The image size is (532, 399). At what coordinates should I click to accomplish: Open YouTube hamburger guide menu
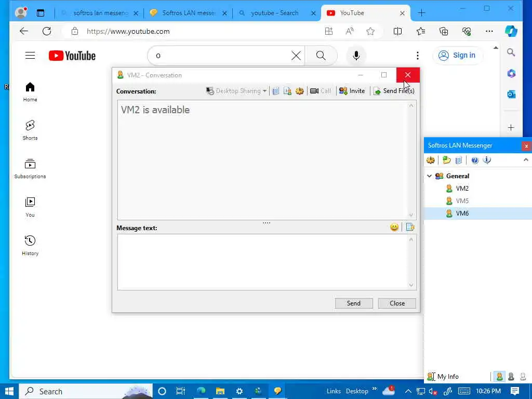coord(30,55)
